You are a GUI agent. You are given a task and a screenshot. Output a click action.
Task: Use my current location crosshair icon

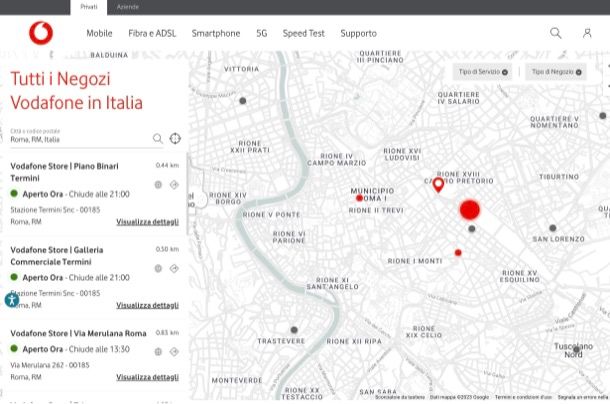(175, 138)
